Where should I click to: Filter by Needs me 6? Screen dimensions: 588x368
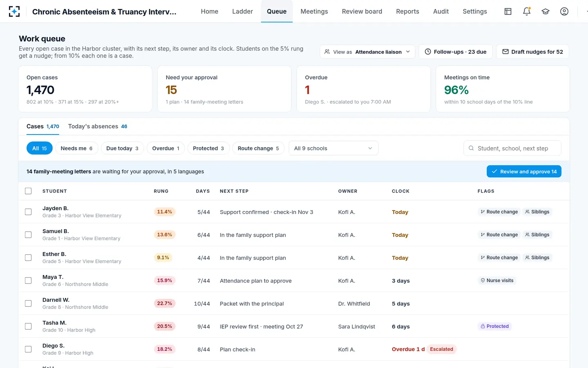(x=76, y=148)
